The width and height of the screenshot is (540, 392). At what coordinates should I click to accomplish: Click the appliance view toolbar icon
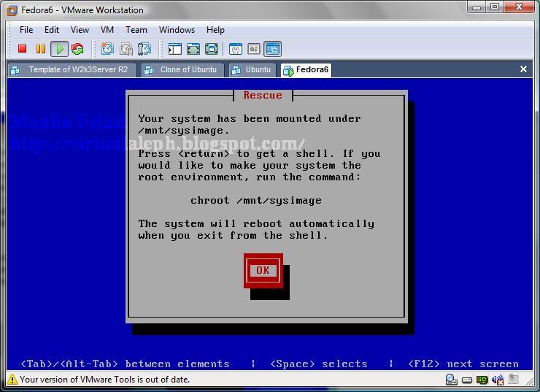254,49
